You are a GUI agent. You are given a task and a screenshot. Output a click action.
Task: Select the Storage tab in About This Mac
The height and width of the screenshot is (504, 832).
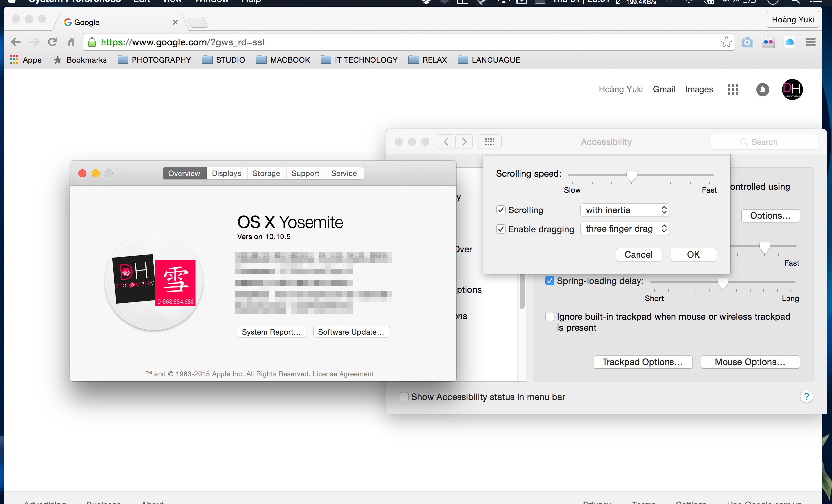coord(265,173)
